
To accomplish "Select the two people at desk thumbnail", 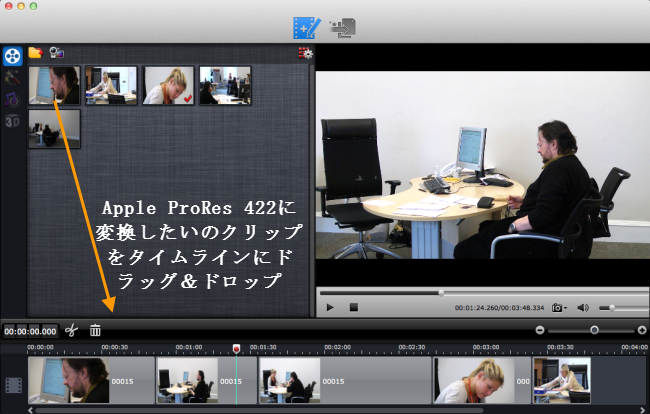I will (225, 85).
